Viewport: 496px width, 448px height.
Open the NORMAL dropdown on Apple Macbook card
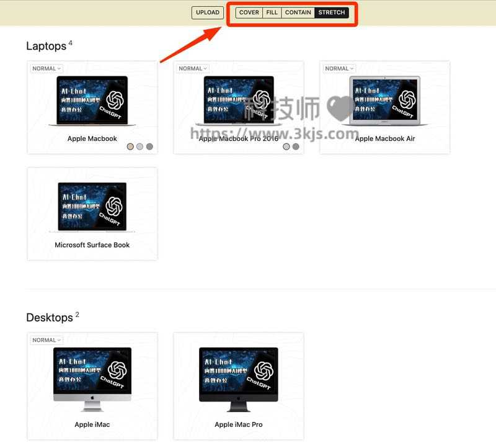point(46,68)
